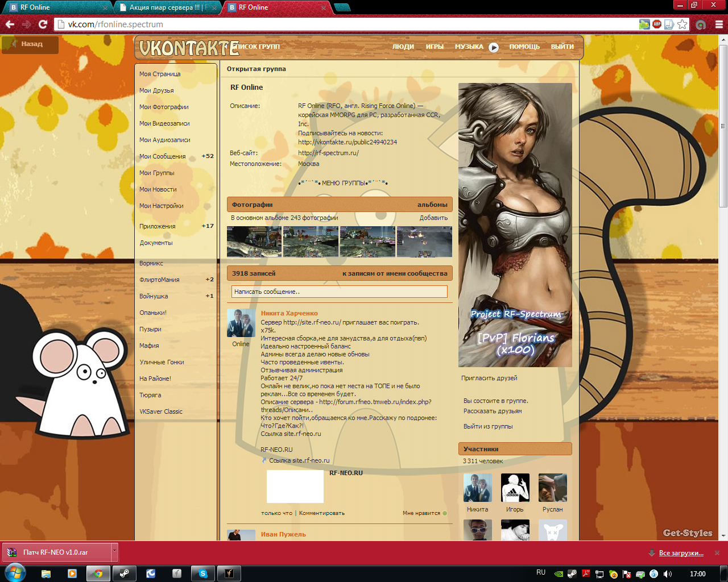
Task: Open the first photo thumbnail in the album
Action: coord(254,242)
